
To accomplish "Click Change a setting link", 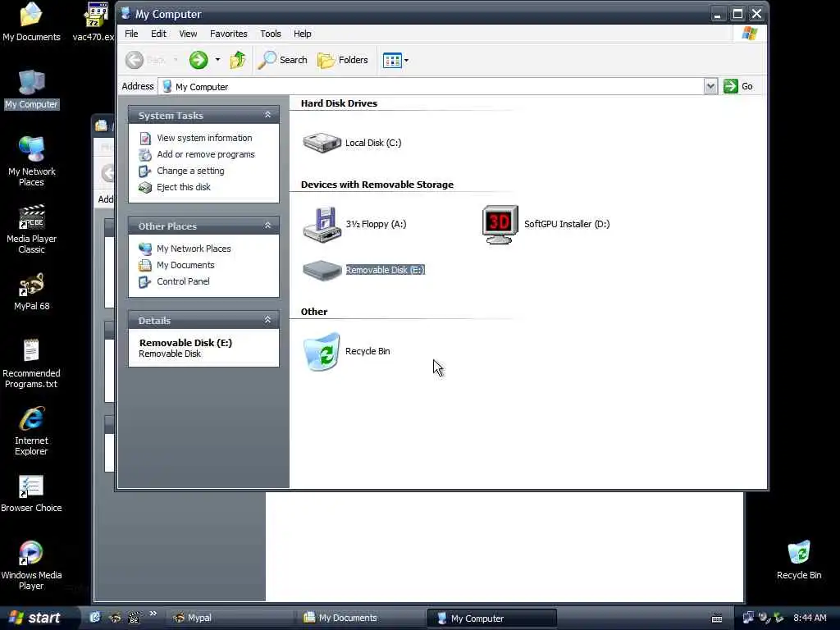I will click(190, 171).
